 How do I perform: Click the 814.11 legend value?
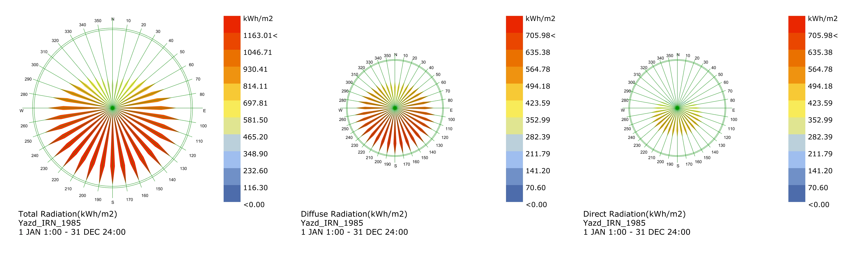(x=255, y=86)
